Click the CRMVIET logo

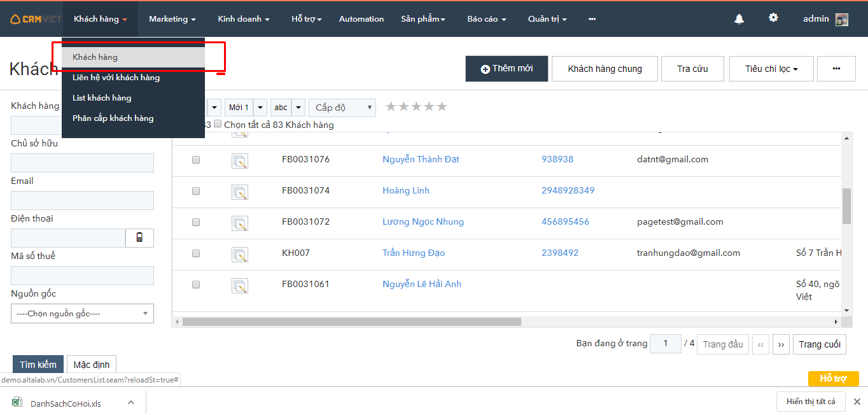pos(36,19)
